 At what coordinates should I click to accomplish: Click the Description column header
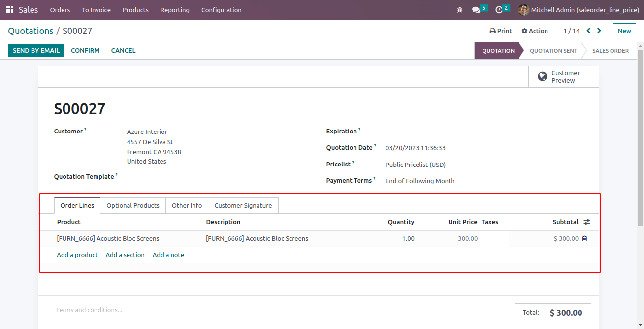click(x=224, y=222)
